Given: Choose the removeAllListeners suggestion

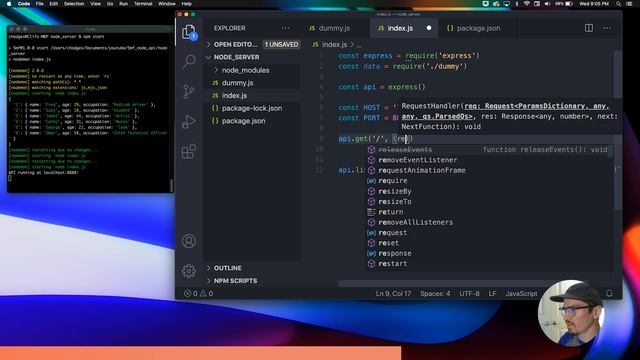Looking at the screenshot, I should (488, 222).
